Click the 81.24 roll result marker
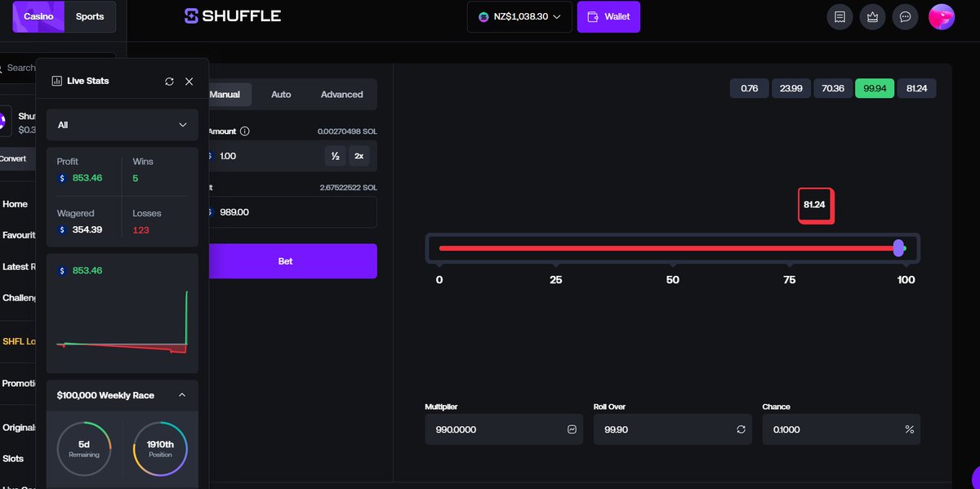The image size is (980, 489). point(815,205)
